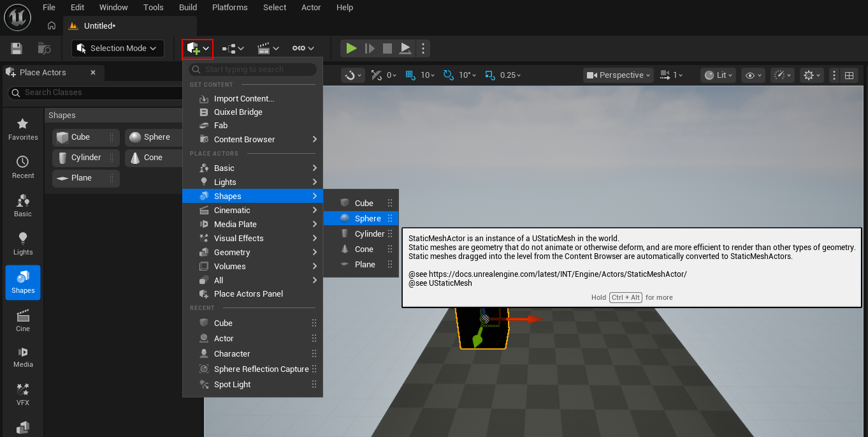Screen dimensions: 868x437
Task: Expand the Visual Effects submenu
Action: 252,239
